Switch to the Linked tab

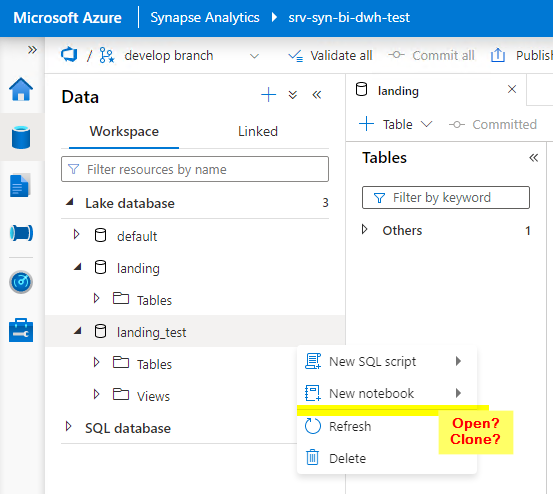(258, 132)
